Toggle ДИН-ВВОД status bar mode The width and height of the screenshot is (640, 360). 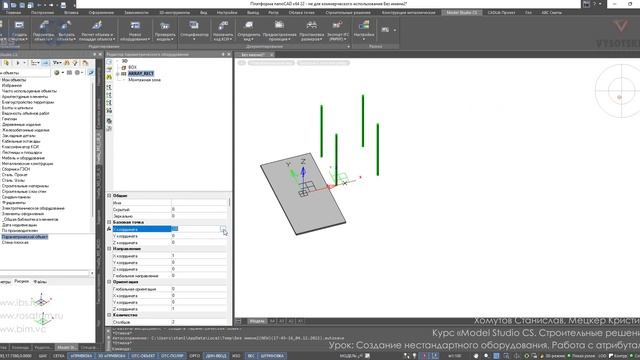(x=216, y=356)
